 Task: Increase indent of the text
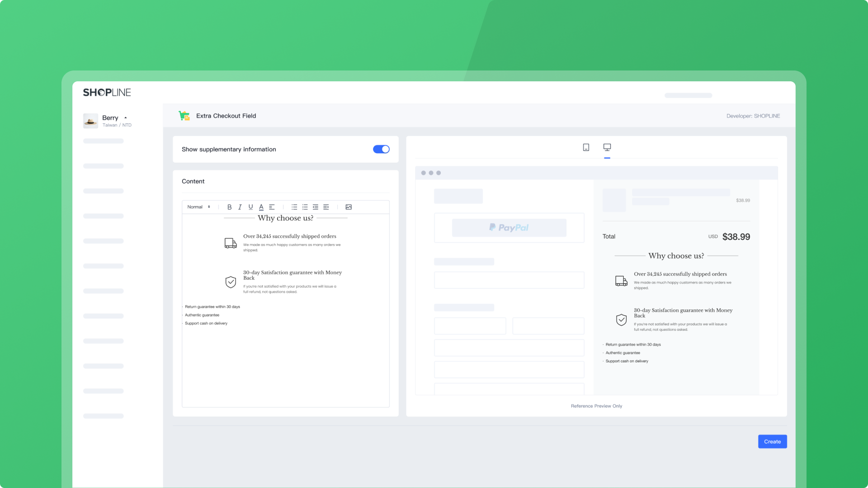[326, 207]
